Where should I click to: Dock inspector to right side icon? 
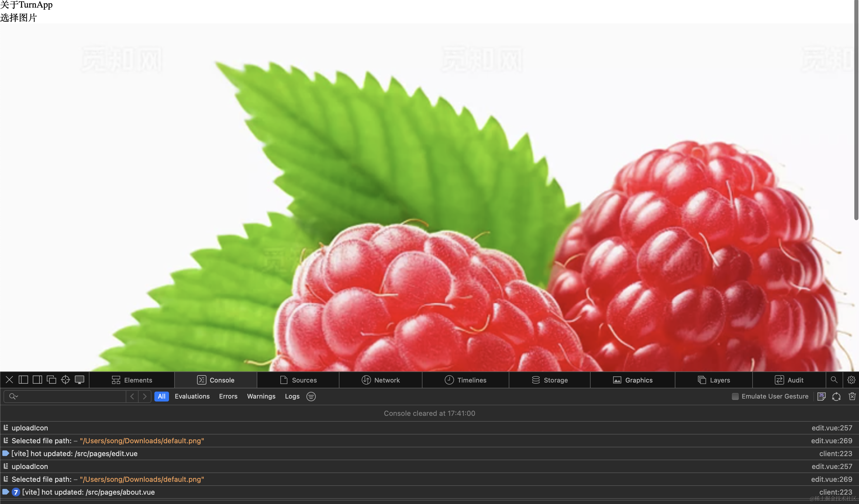click(x=37, y=380)
